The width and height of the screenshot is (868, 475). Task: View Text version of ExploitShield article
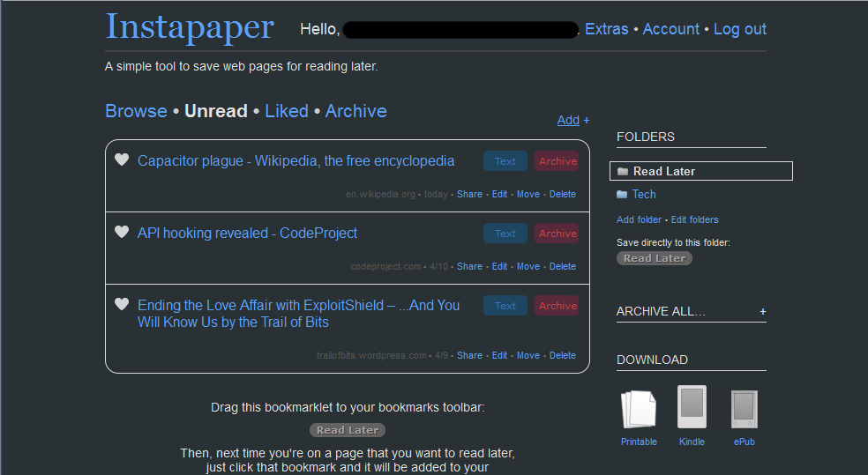pos(505,306)
